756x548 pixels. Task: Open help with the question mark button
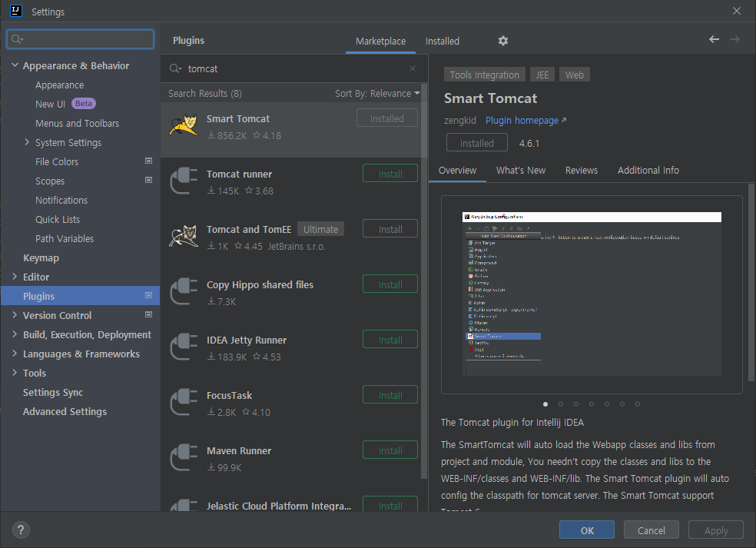point(21,530)
